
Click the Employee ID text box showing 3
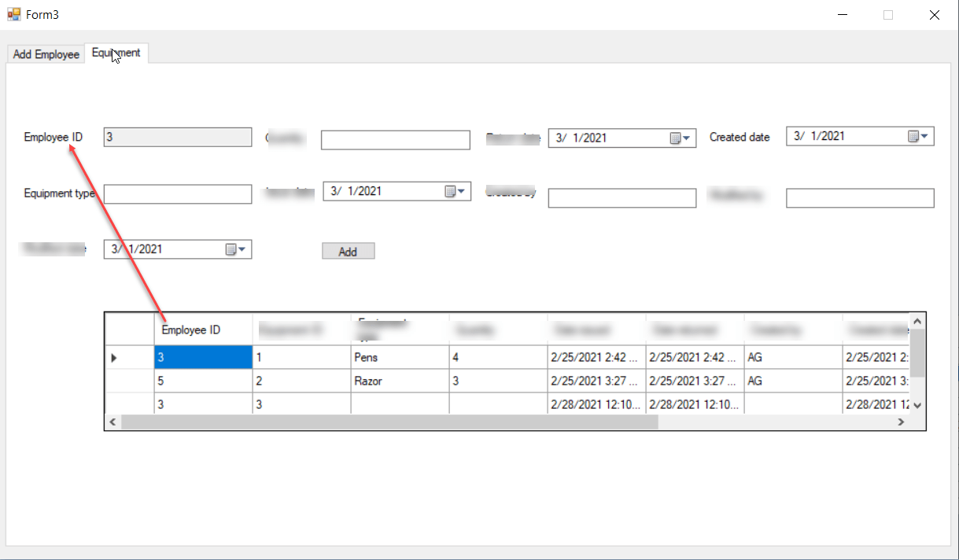tap(177, 137)
